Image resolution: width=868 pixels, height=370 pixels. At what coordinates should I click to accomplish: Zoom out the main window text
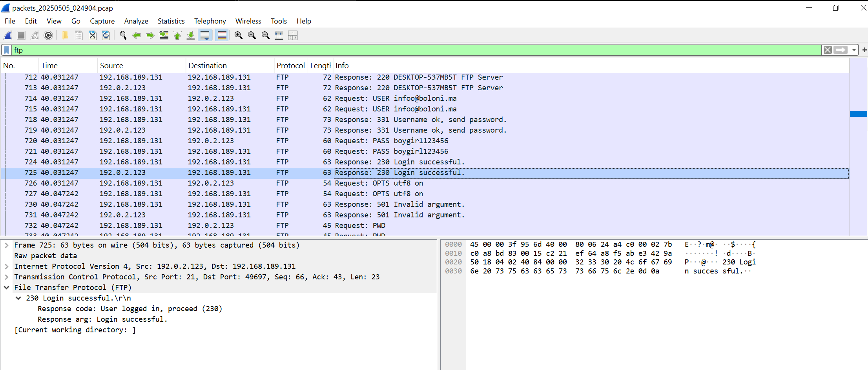pyautogui.click(x=252, y=35)
